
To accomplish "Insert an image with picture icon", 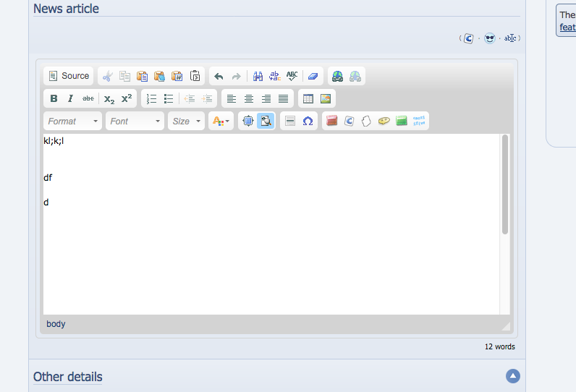I will [326, 98].
